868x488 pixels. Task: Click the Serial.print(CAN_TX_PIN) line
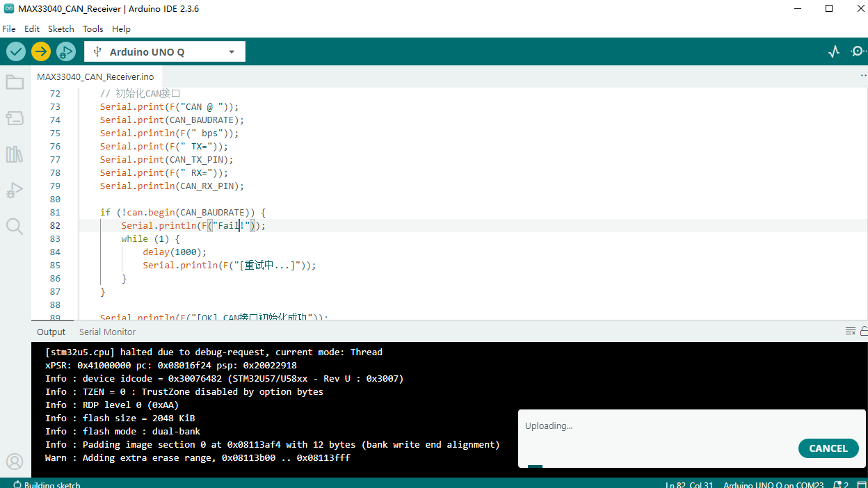166,160
